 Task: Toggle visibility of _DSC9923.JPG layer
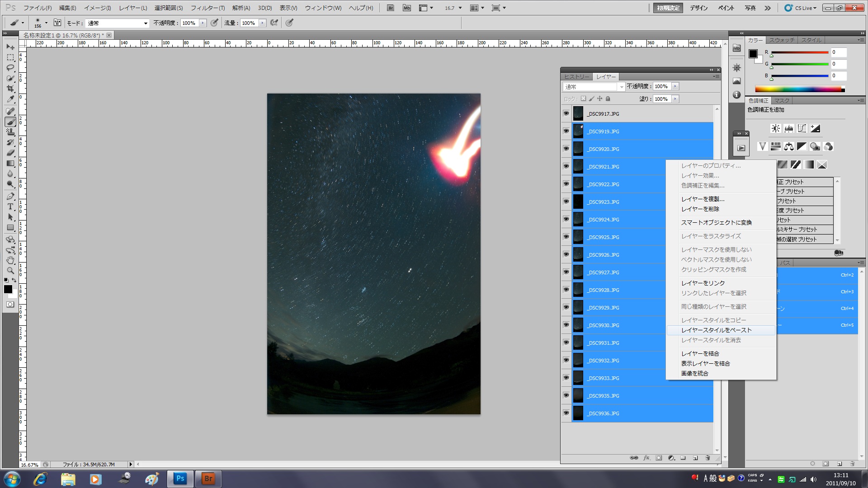566,202
